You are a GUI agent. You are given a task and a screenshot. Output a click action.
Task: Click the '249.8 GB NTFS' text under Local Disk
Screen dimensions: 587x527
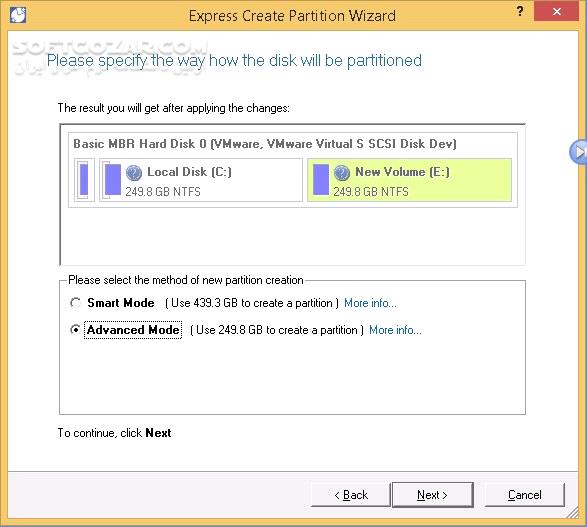coord(163,192)
